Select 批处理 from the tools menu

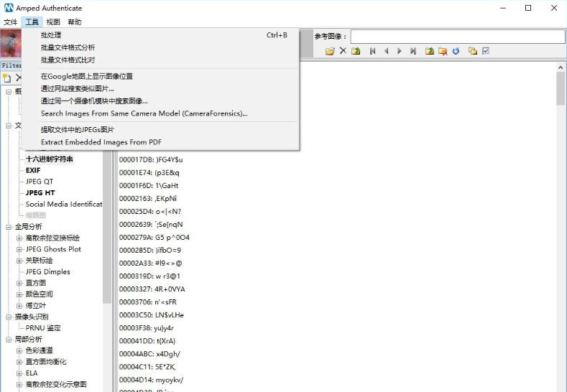pos(51,35)
